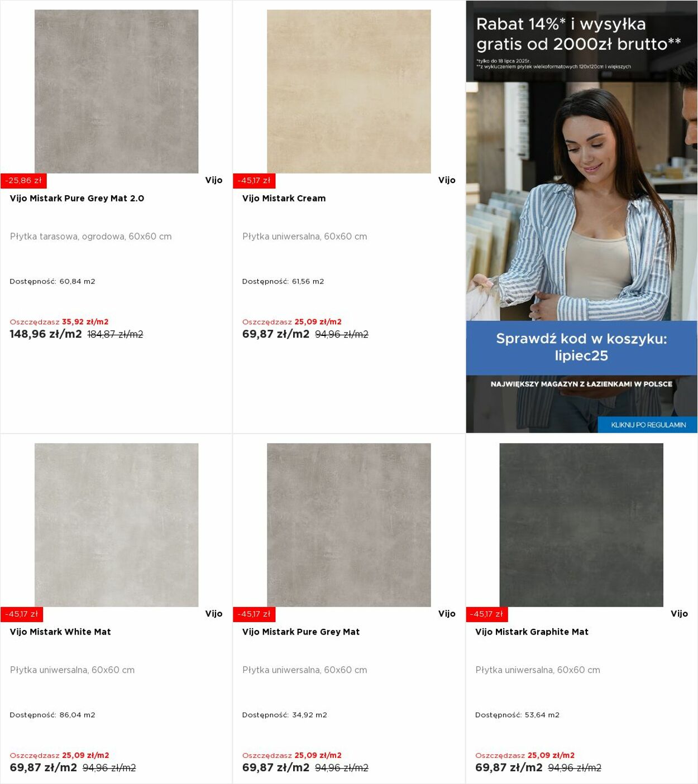698x784 pixels.
Task: Click the Rabat 14% promo banner heading
Action: 579,34
